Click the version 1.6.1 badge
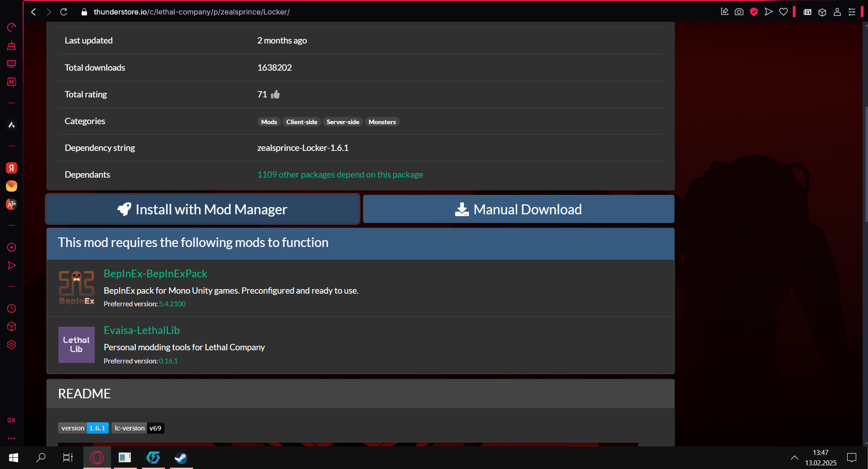This screenshot has width=868, height=469. pyautogui.click(x=83, y=428)
